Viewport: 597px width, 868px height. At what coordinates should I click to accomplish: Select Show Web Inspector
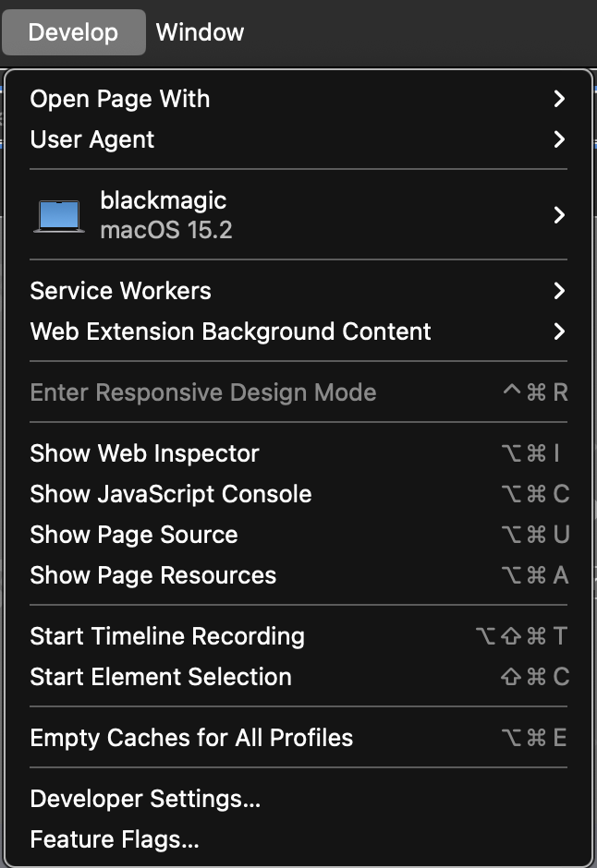pos(144,453)
